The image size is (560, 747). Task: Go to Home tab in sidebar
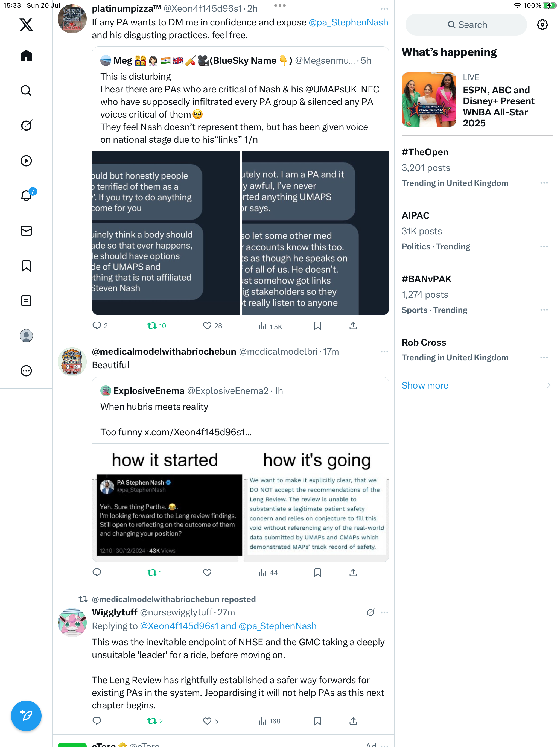click(26, 56)
